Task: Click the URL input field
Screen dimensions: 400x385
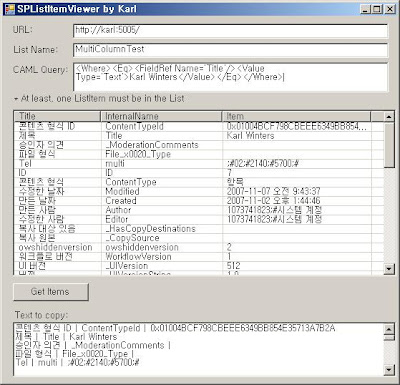Action: (230, 31)
